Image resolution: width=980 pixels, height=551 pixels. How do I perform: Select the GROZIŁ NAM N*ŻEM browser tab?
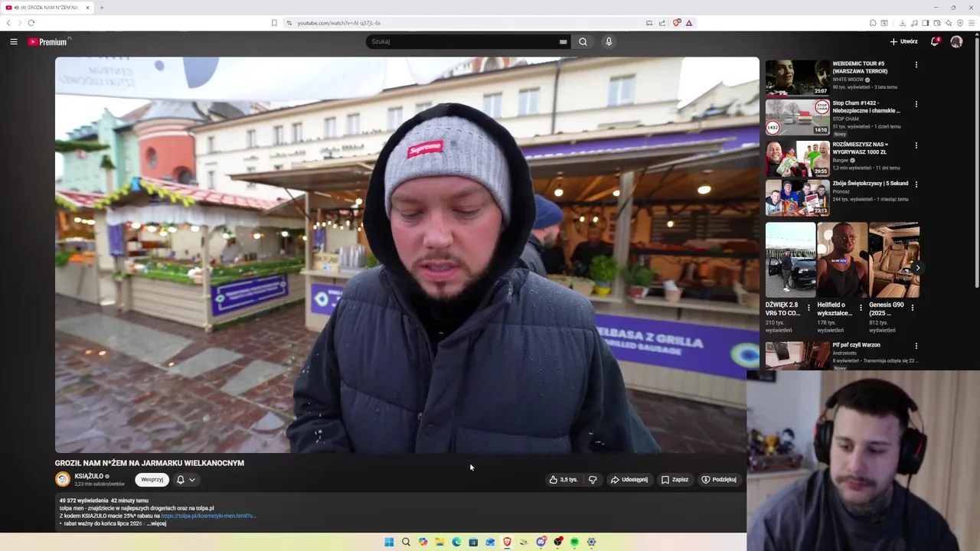click(x=47, y=8)
